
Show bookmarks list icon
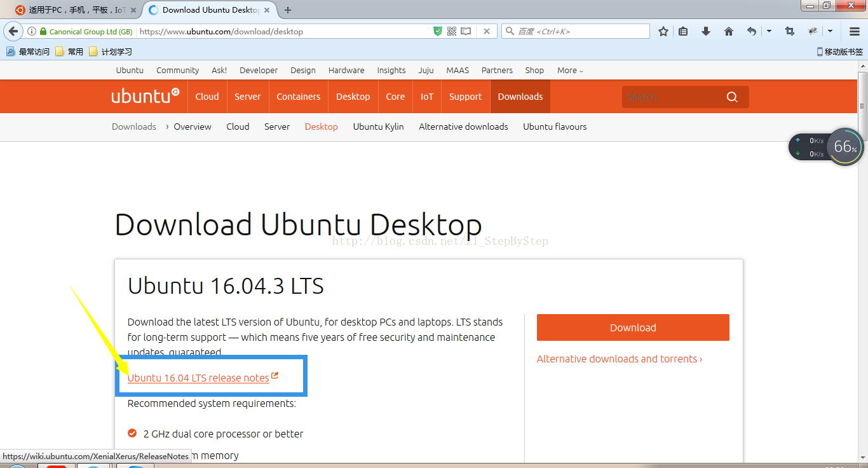pyautogui.click(x=683, y=31)
